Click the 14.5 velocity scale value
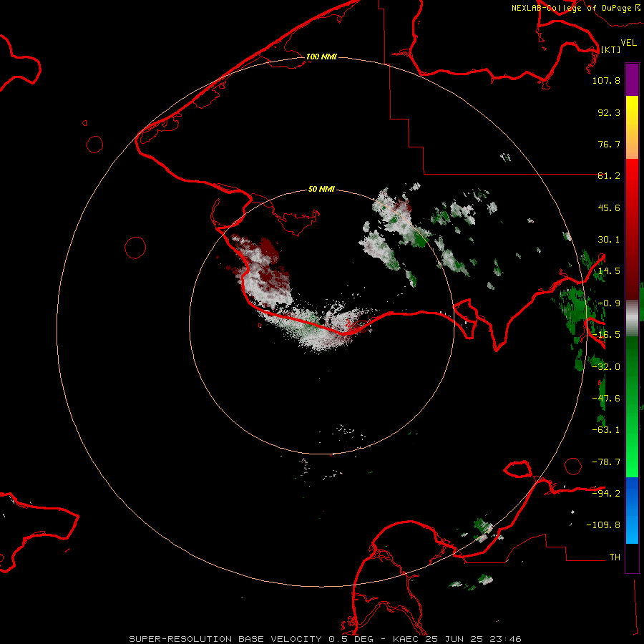This screenshot has width=644, height=644. pos(609,271)
